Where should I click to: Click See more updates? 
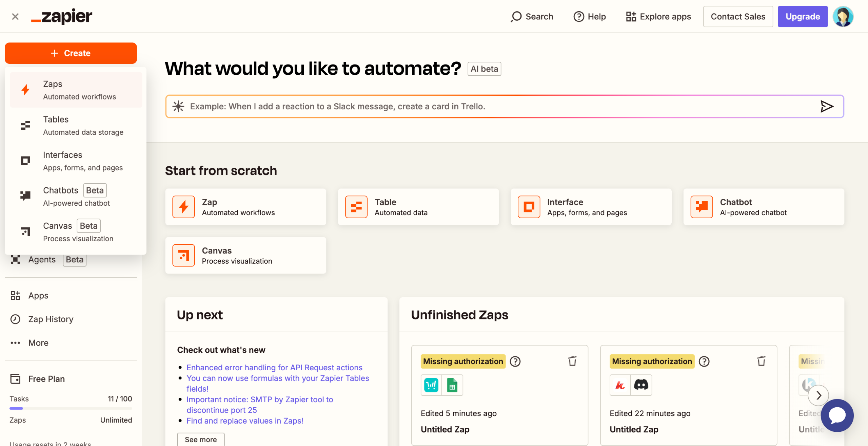click(x=201, y=439)
